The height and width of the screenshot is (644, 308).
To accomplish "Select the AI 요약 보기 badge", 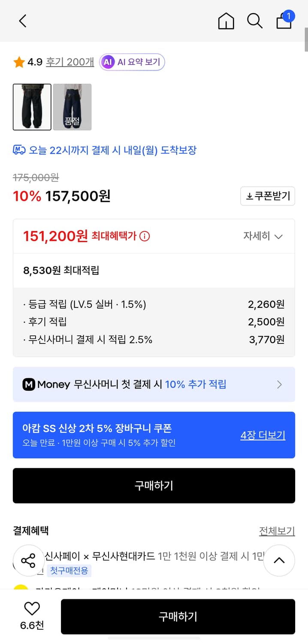I will pyautogui.click(x=132, y=62).
